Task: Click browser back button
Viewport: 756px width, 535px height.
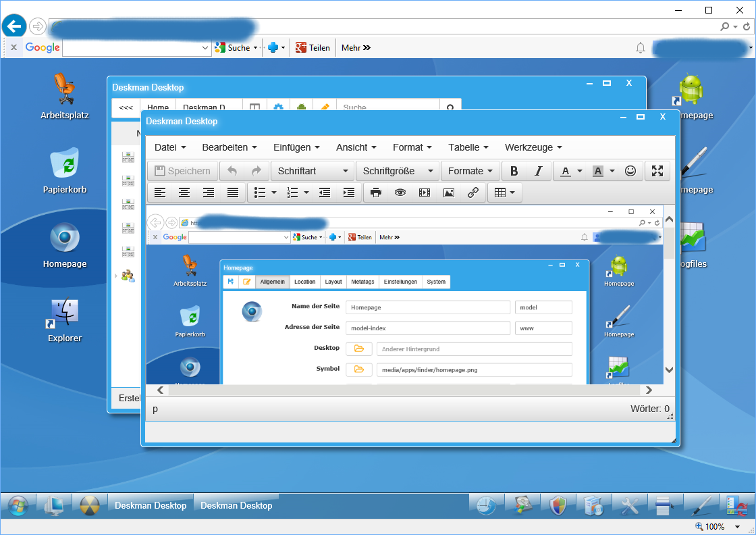Action: [x=14, y=26]
